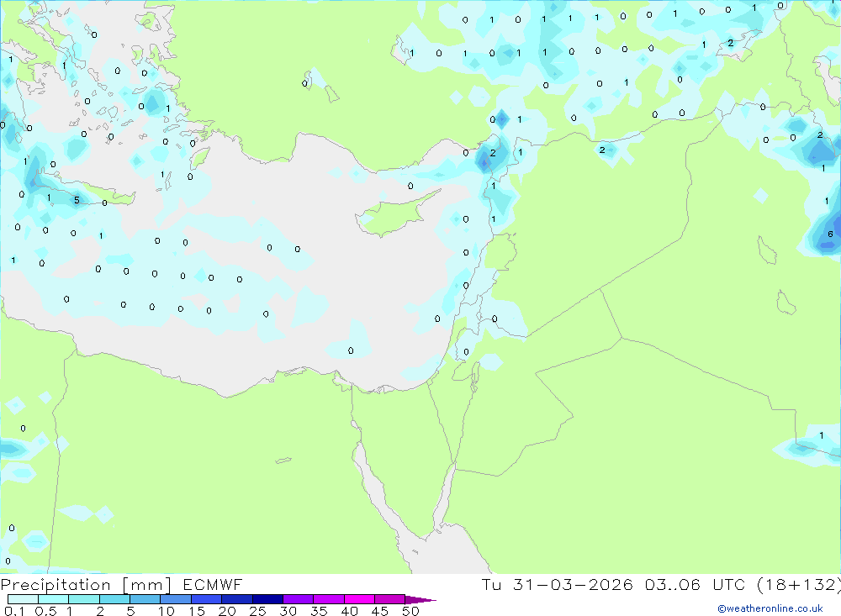
Task: Select the 1–2 mm legend color box
Action: click(x=83, y=599)
